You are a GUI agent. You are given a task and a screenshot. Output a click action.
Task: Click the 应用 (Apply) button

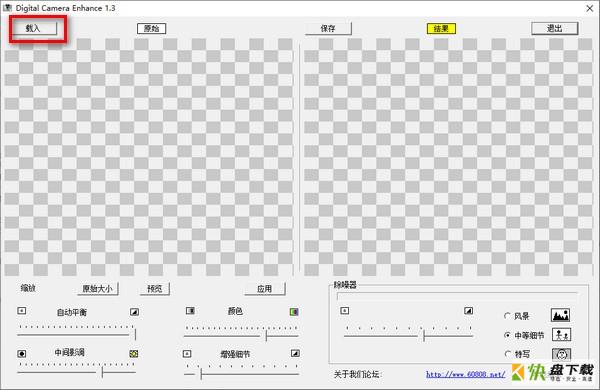265,289
